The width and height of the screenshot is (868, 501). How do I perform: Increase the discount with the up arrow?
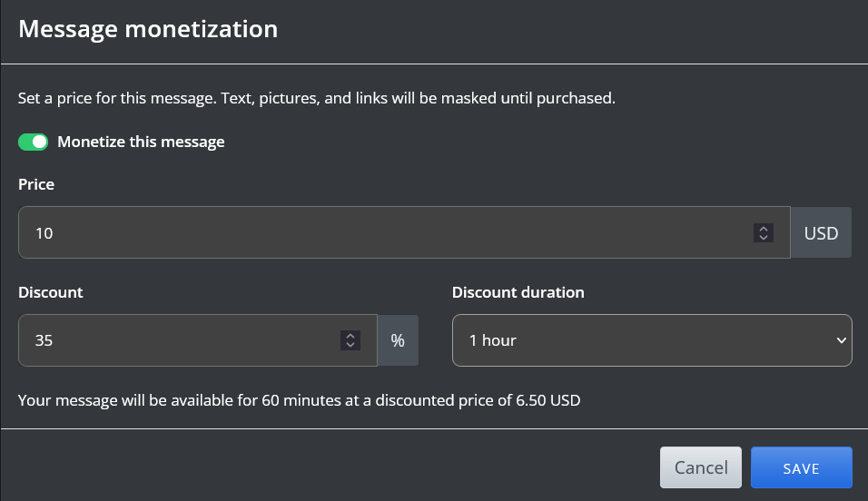(x=350, y=336)
